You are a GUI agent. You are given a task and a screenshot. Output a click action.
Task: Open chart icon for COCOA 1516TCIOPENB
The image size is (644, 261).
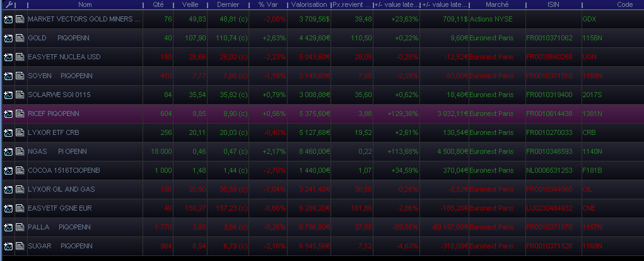8,170
